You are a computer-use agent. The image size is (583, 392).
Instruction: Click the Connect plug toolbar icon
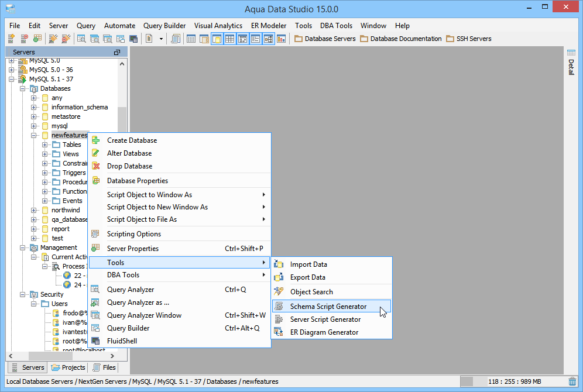53,38
